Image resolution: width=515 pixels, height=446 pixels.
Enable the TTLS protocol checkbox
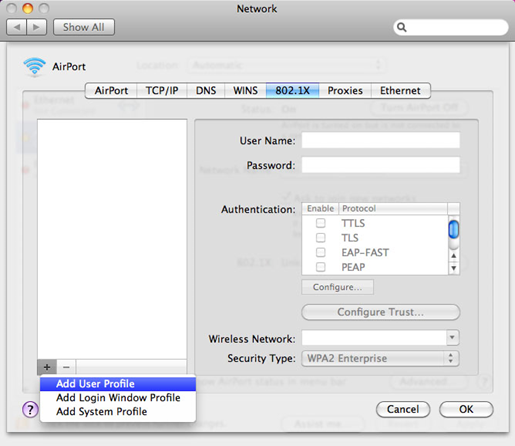pyautogui.click(x=321, y=223)
